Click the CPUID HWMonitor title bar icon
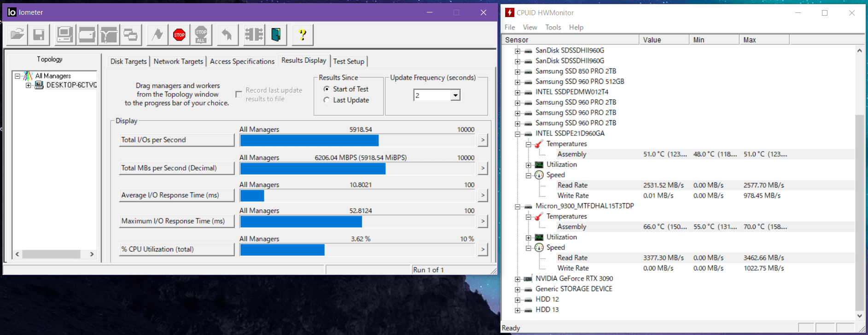 click(x=510, y=12)
